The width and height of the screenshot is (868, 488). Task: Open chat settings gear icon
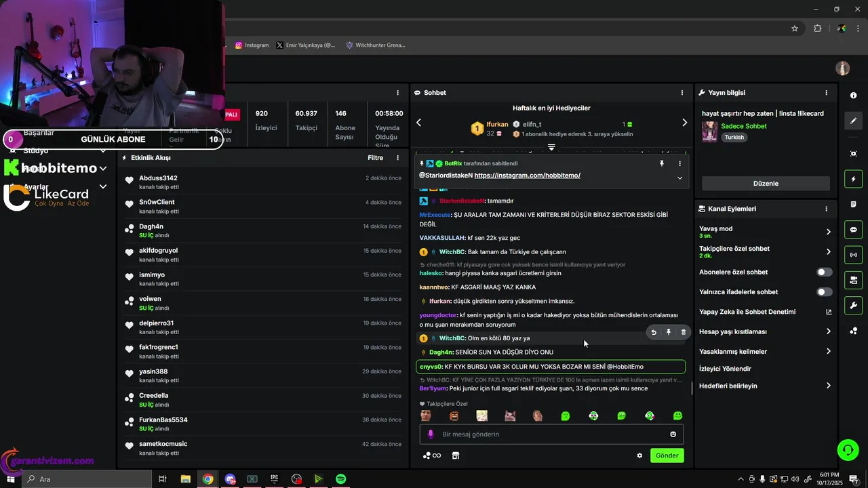[639, 455]
